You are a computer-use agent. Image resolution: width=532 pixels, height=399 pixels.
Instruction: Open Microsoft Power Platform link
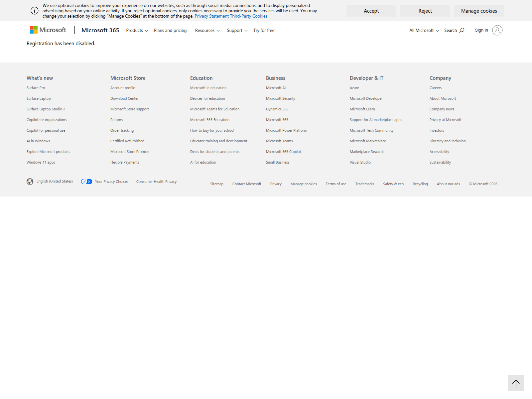coord(287,130)
